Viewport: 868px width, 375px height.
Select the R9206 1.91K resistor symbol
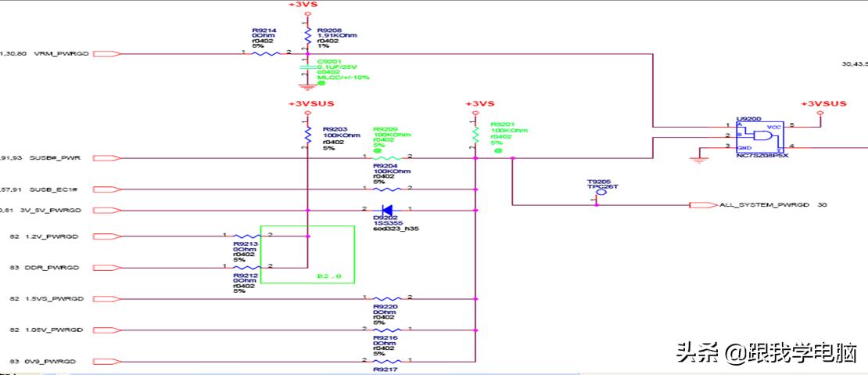click(307, 35)
